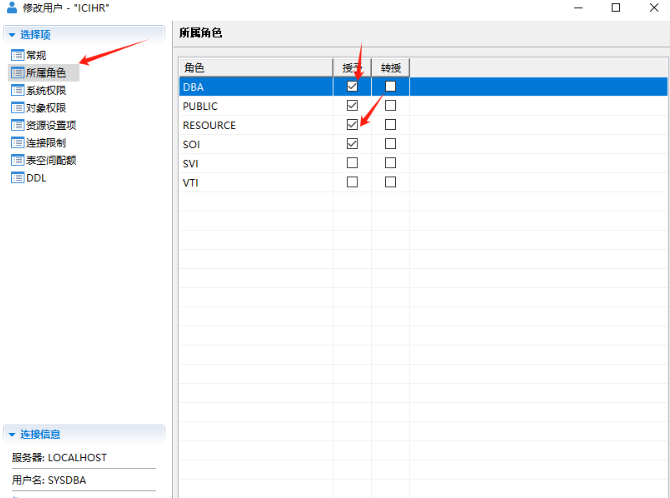
Task: Click the user icon in title bar
Action: [x=12, y=7]
